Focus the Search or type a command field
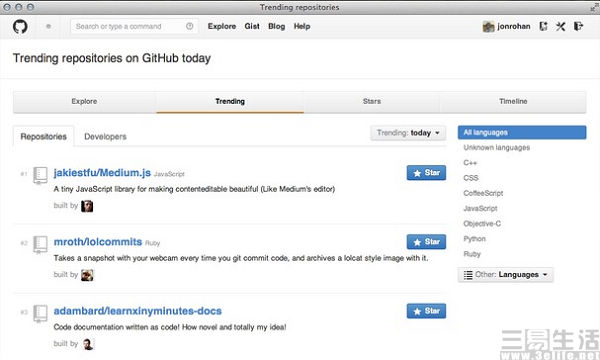Image resolution: width=600 pixels, height=360 pixels. pos(134,26)
